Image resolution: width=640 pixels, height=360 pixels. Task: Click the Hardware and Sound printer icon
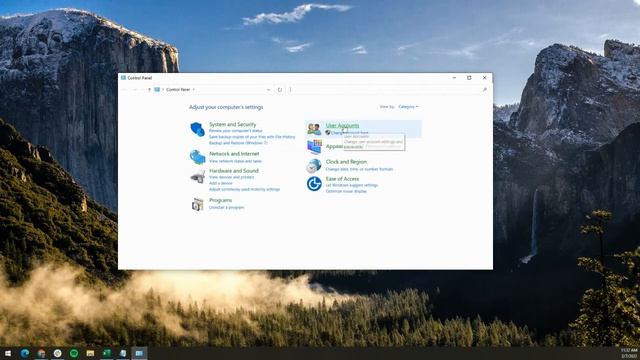(198, 177)
